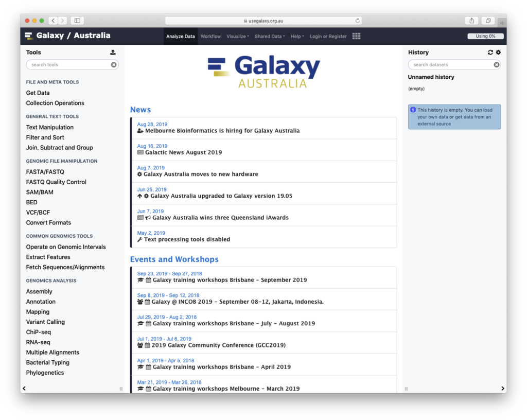Expand the VCF/BCF tool section
The image size is (527, 420).
pos(38,213)
